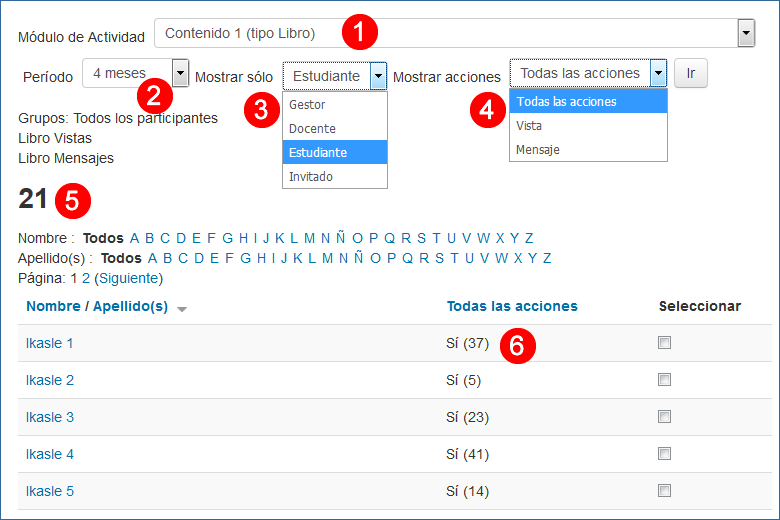
Task: Sort by Todas las acciones column header
Action: click(512, 306)
